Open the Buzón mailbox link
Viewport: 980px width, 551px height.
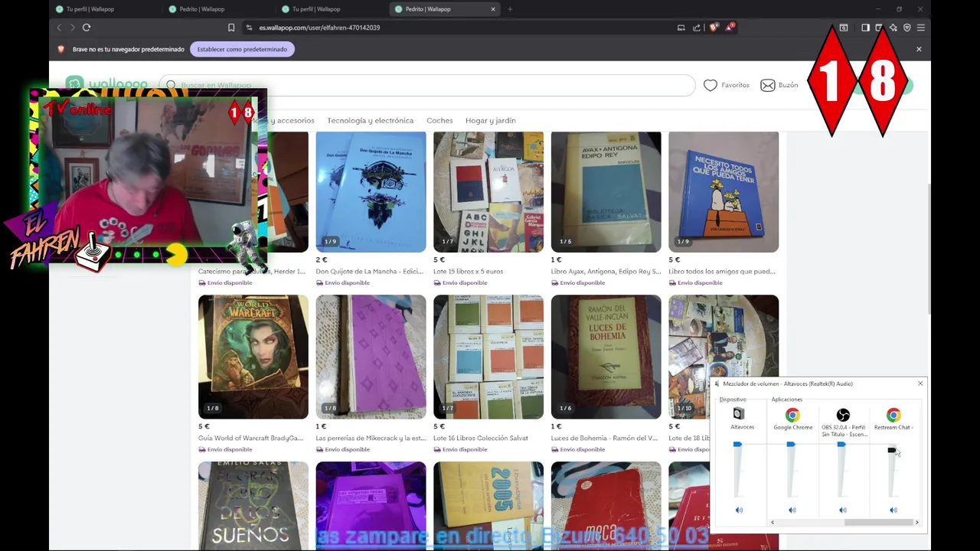point(779,85)
